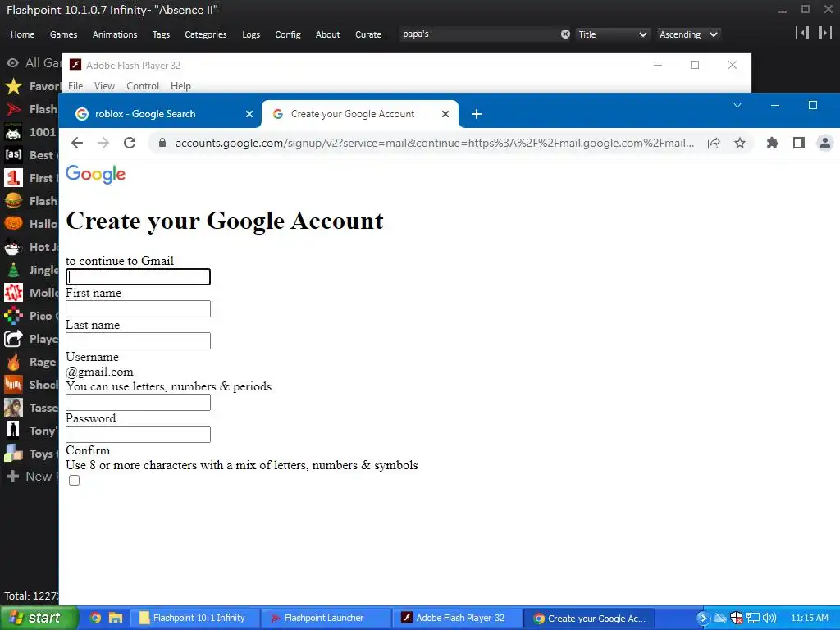Screen dimensions: 840x630
Task: Share this page from address bar
Action: [x=714, y=143]
